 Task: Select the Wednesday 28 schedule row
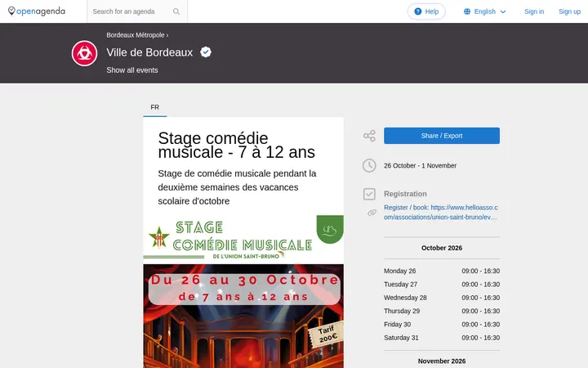pos(442,298)
